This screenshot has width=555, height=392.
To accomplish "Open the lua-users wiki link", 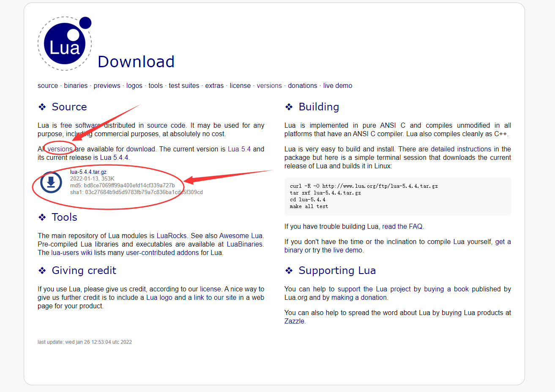I will [x=71, y=252].
